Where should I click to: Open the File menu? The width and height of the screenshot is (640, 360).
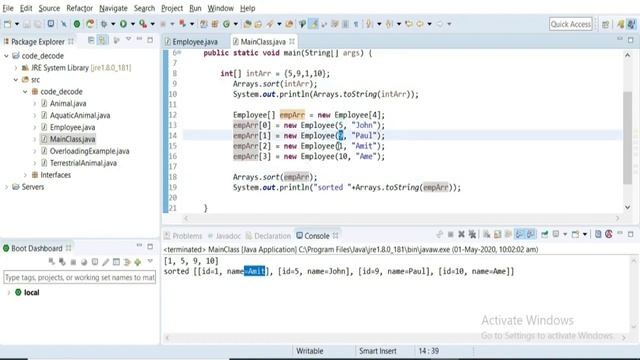(x=8, y=8)
